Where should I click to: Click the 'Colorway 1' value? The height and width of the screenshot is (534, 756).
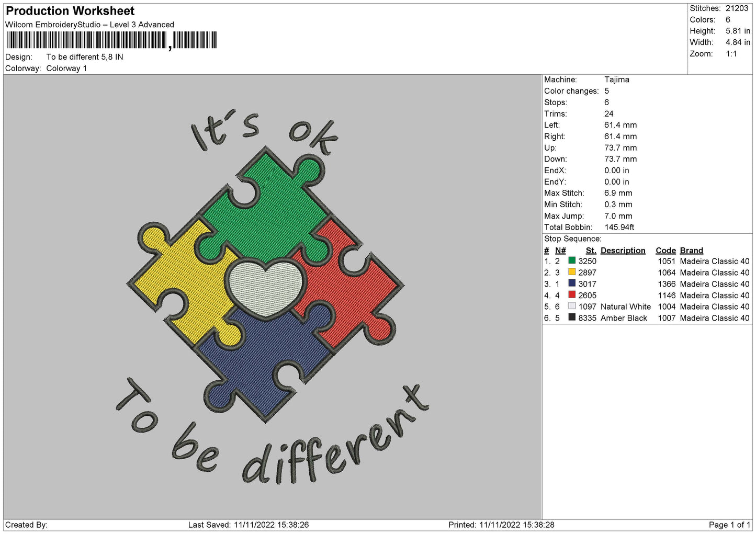coord(66,69)
